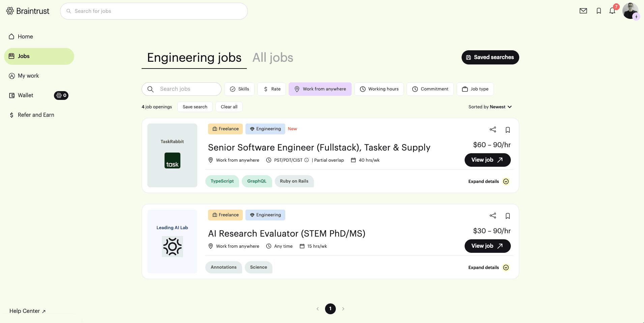View job for AI Research Evaluator
Viewport: 644px width, 323px height.
[x=488, y=246]
